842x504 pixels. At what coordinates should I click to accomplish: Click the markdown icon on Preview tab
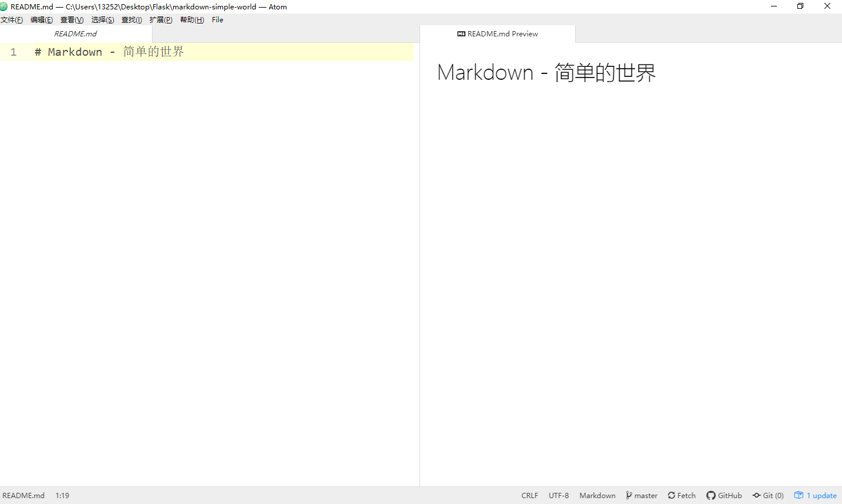[461, 34]
